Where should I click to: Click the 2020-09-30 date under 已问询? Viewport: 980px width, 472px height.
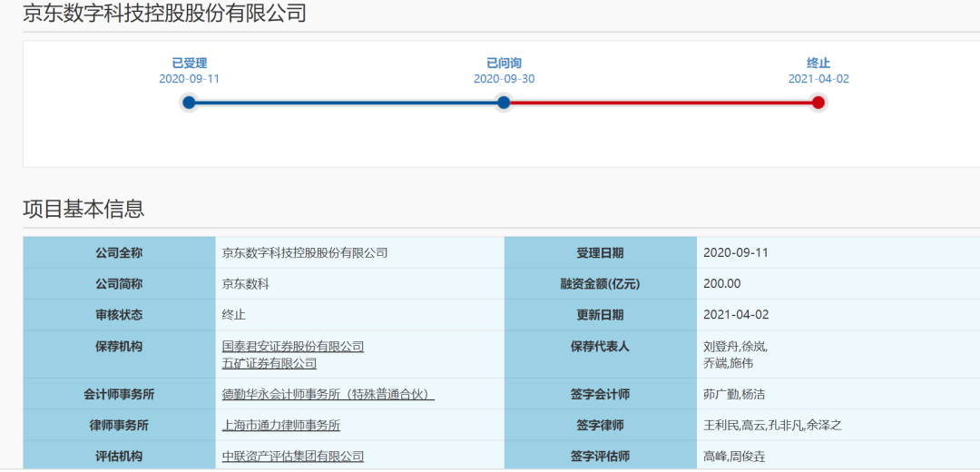(504, 79)
